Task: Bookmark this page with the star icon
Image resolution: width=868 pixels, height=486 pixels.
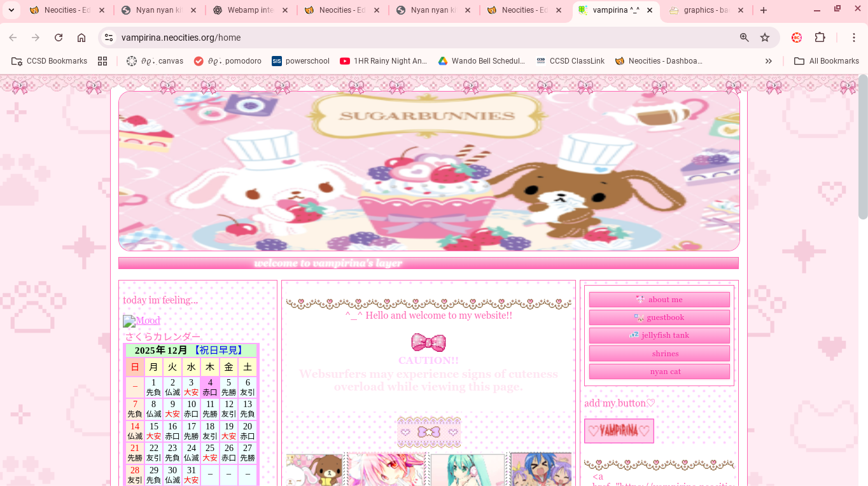Action: (x=765, y=38)
